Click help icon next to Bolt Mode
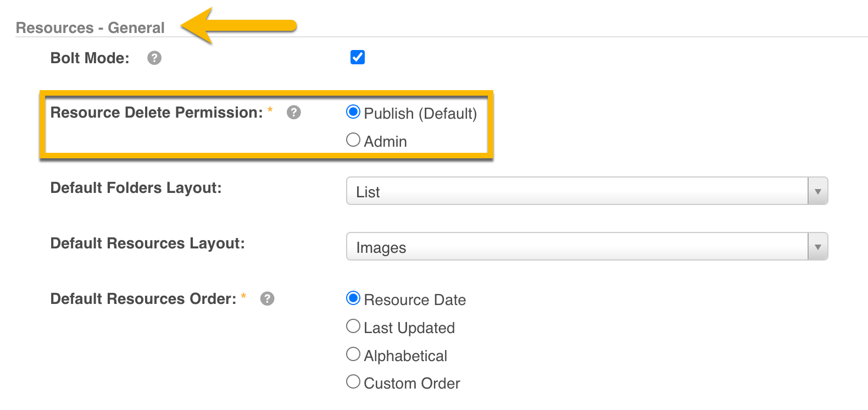The width and height of the screenshot is (868, 410). 154,58
